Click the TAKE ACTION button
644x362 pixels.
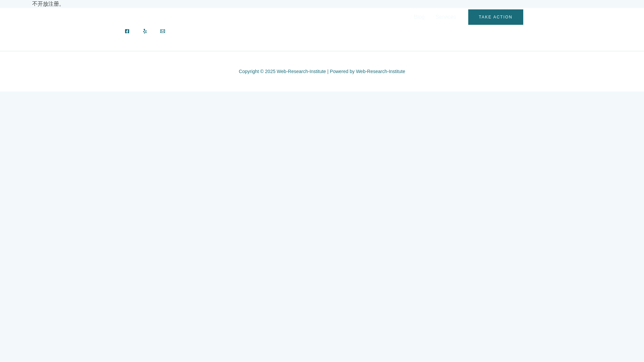(x=496, y=17)
